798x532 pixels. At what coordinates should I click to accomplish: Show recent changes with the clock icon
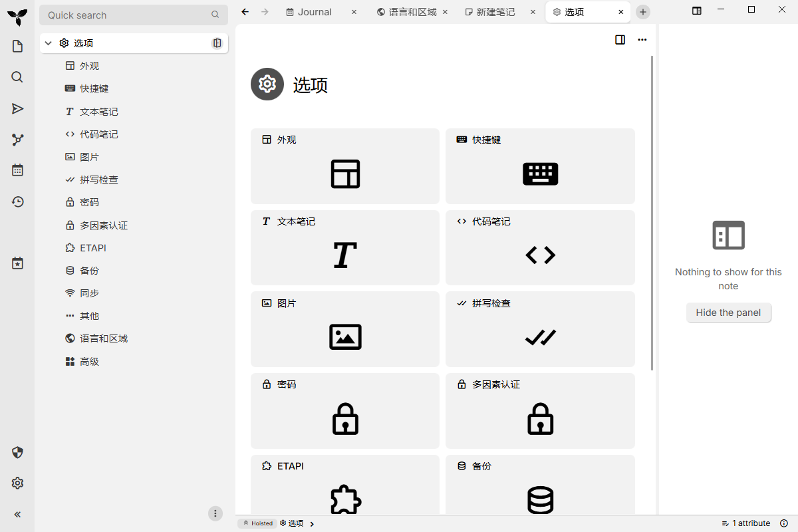click(x=17, y=201)
